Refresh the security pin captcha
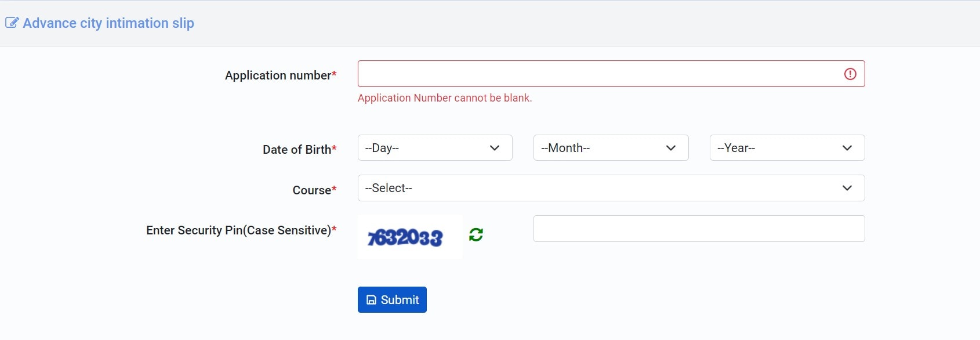Image resolution: width=980 pixels, height=340 pixels. [x=476, y=234]
